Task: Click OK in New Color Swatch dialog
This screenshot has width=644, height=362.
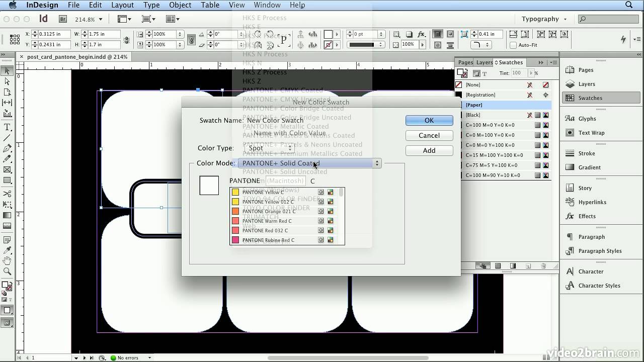Action: (x=429, y=120)
